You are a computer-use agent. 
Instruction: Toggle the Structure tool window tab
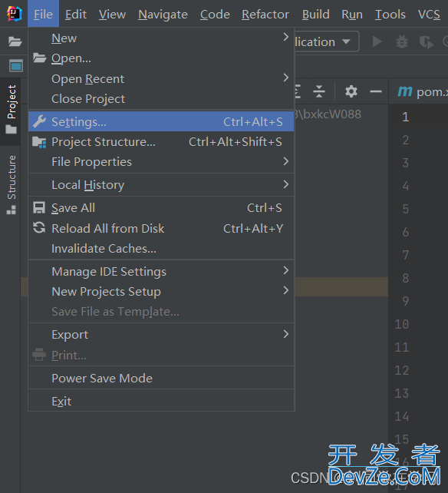12,184
